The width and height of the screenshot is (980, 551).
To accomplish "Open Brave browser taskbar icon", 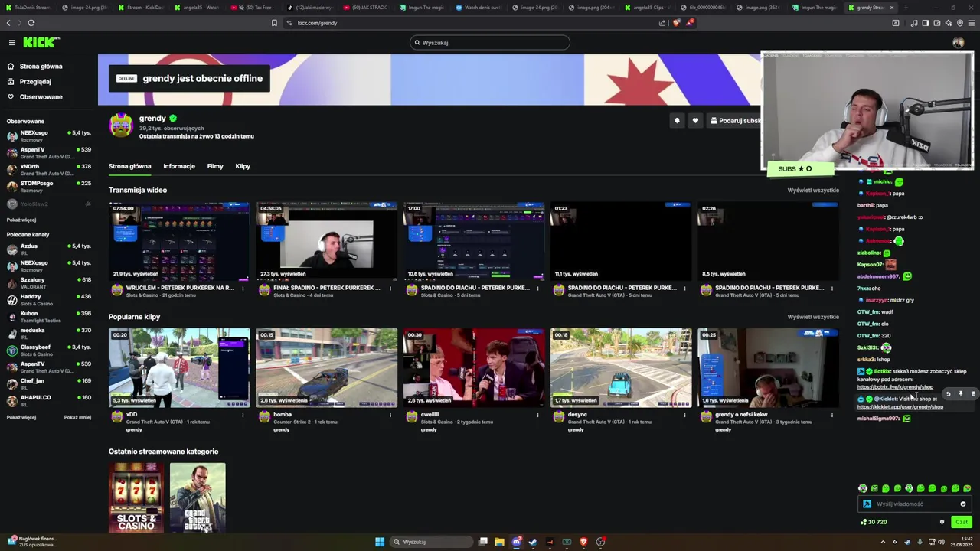I will click(583, 542).
